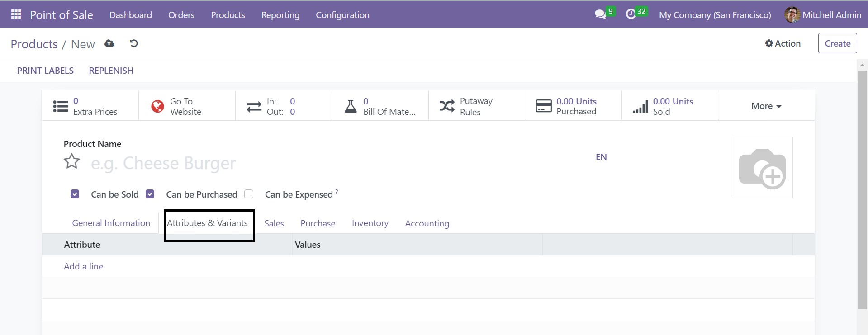Enable the Can be Expensed checkbox
The width and height of the screenshot is (868, 335).
point(249,194)
